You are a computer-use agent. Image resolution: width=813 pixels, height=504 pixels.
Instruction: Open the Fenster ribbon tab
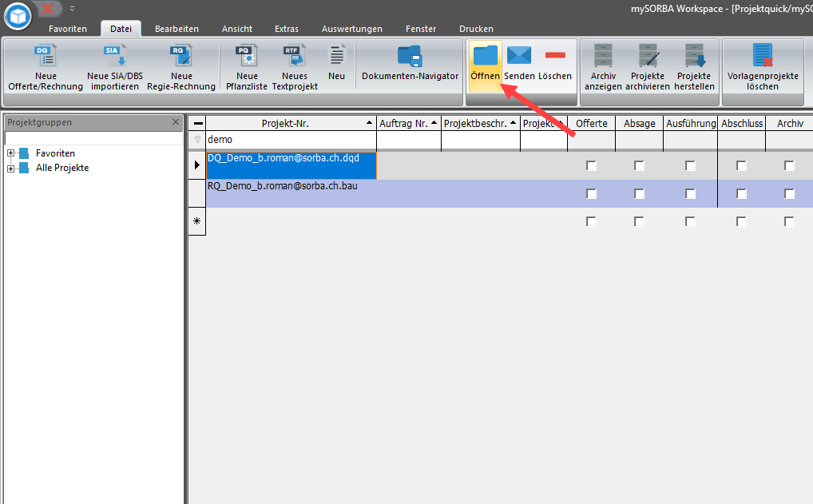421,29
